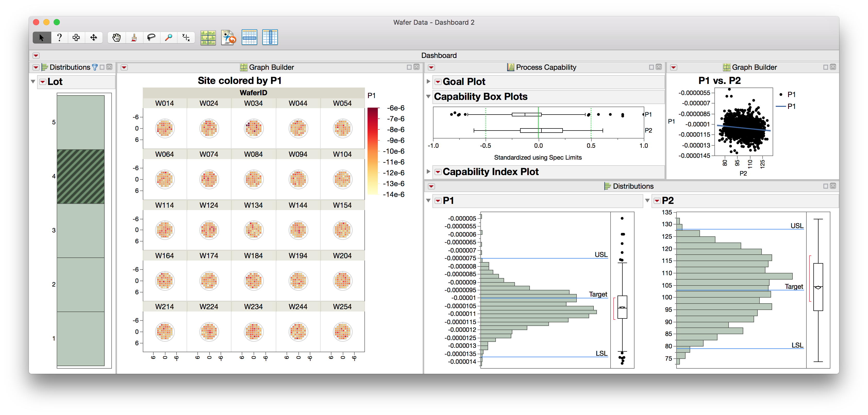
Task: Select the shaded Lot 4 bar segment
Action: (81, 175)
